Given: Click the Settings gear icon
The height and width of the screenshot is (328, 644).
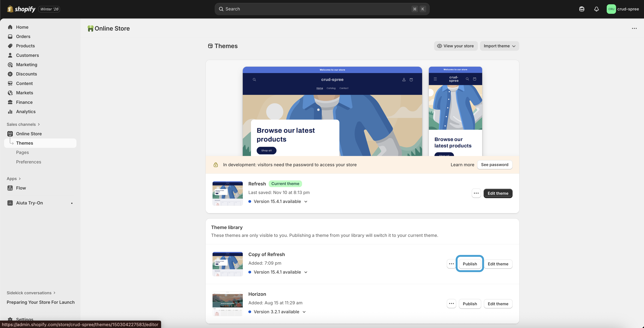Looking at the screenshot, I should [10, 319].
